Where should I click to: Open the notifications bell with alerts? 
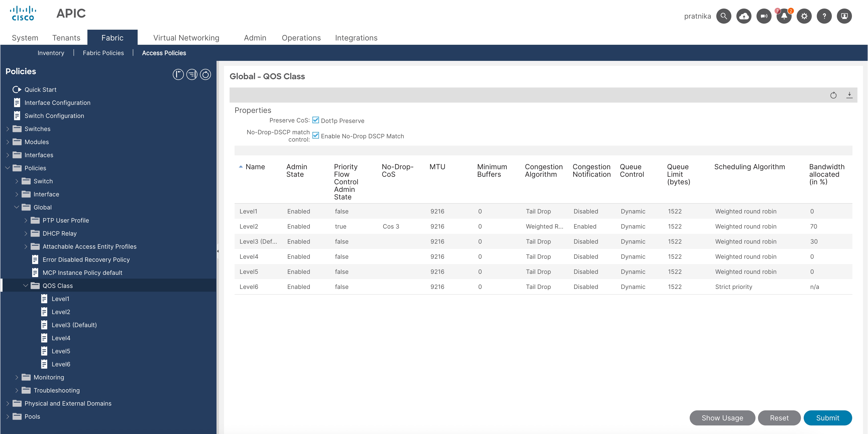[784, 16]
